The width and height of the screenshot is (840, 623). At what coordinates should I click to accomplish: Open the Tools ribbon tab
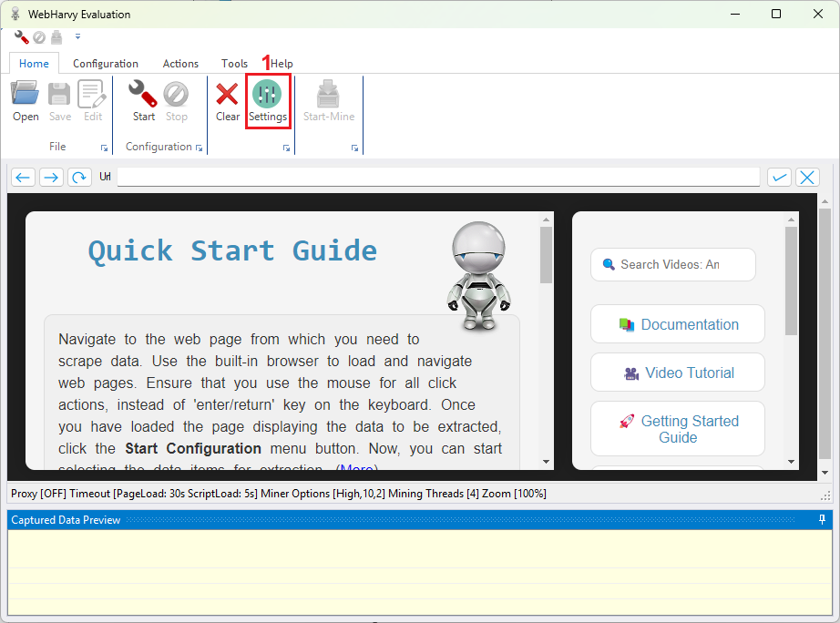point(234,64)
